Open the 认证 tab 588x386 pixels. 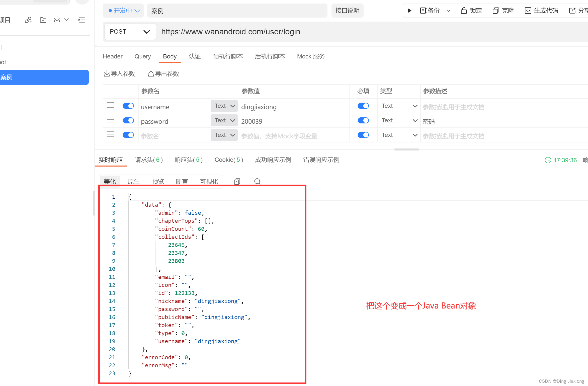[x=195, y=56]
